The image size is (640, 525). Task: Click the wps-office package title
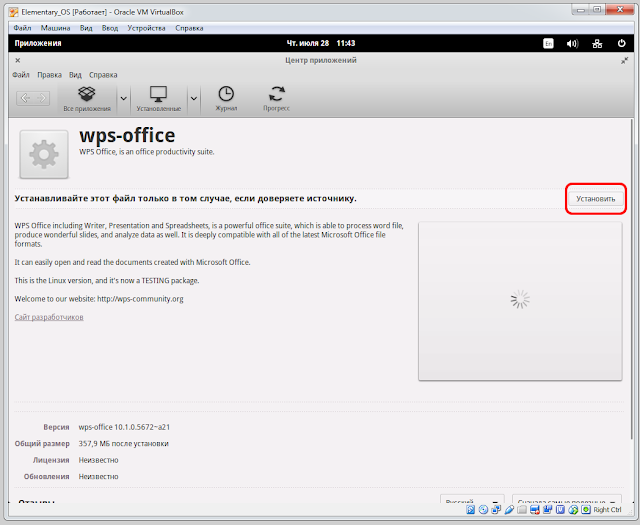[x=127, y=135]
